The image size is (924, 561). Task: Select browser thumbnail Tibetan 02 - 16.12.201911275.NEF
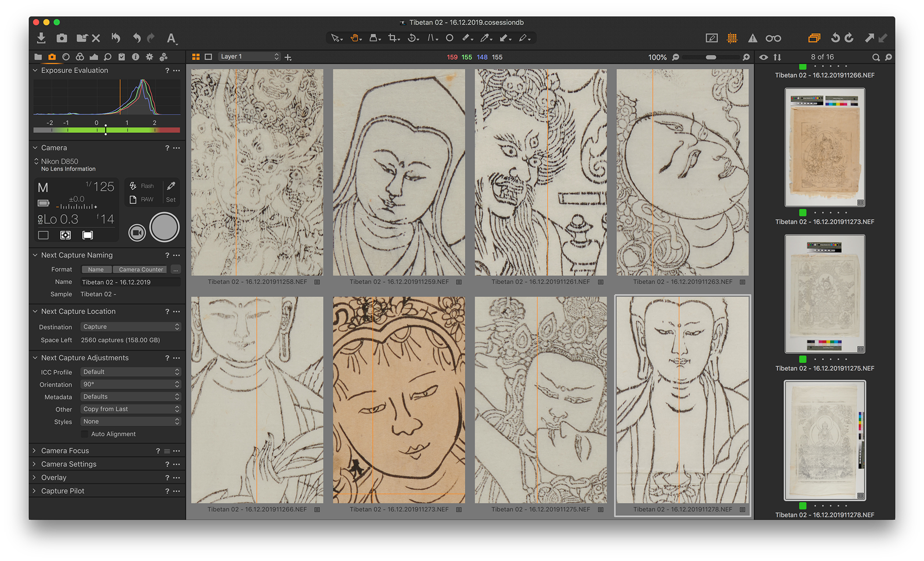pos(825,294)
